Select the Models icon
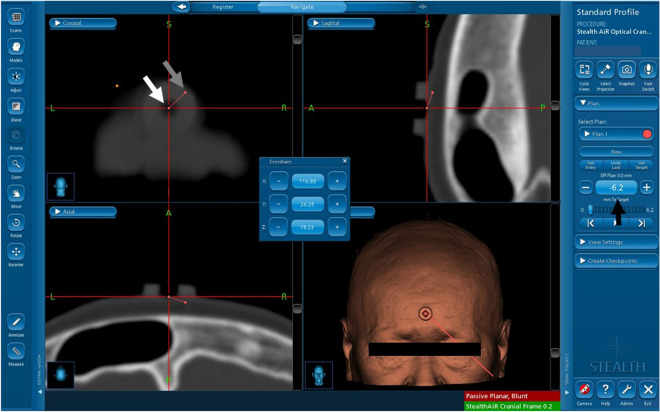The image size is (660, 412). pos(16,48)
